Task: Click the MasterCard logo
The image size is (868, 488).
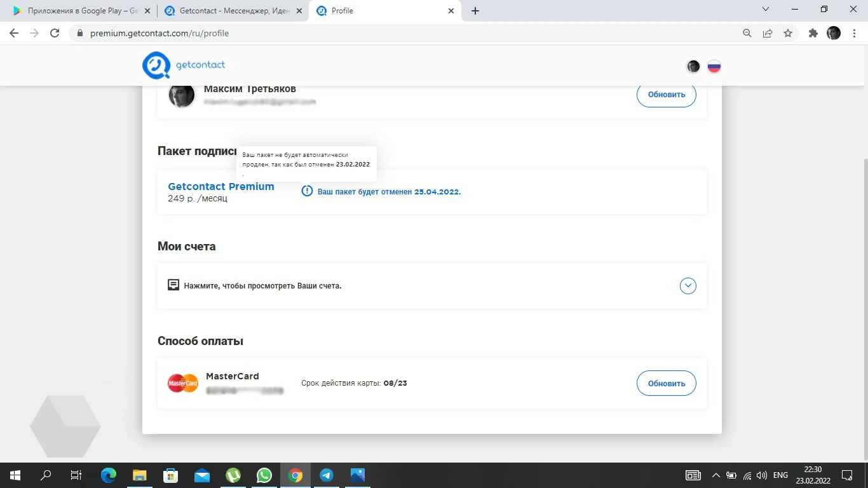Action: pos(183,383)
